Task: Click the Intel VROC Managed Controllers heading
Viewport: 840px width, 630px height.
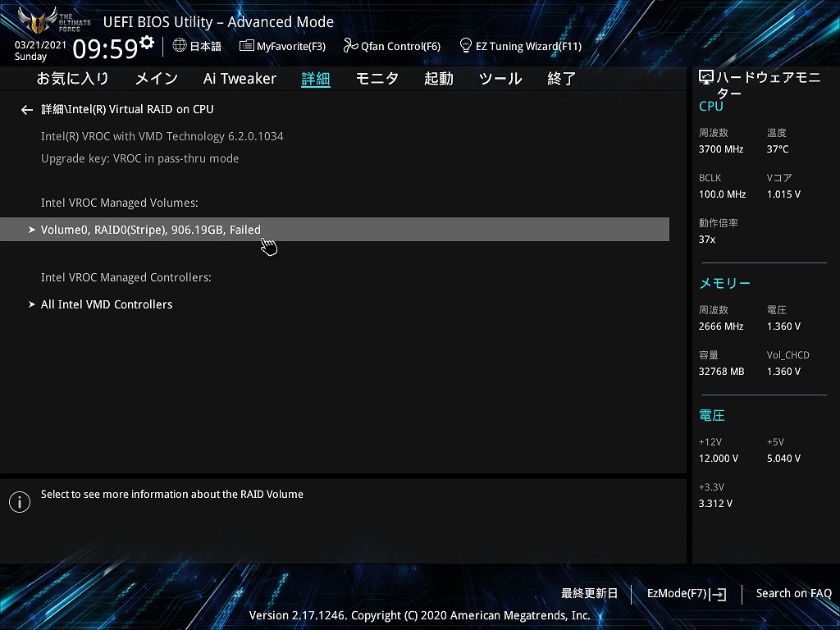Action: 126,277
